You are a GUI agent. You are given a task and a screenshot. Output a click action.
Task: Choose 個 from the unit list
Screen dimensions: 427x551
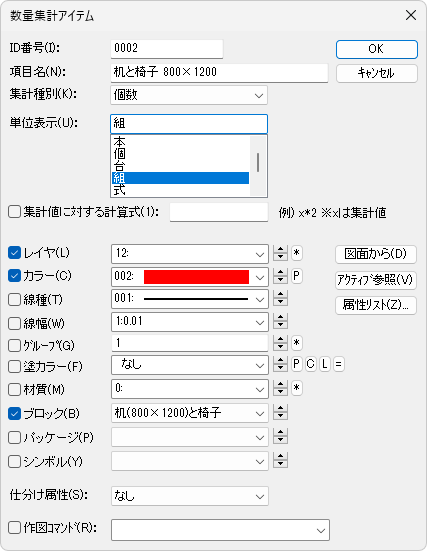pyautogui.click(x=180, y=154)
